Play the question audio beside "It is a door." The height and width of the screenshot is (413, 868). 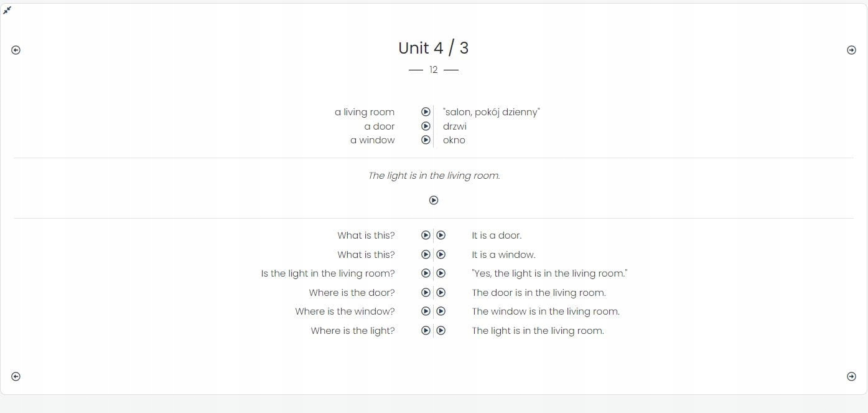point(426,235)
